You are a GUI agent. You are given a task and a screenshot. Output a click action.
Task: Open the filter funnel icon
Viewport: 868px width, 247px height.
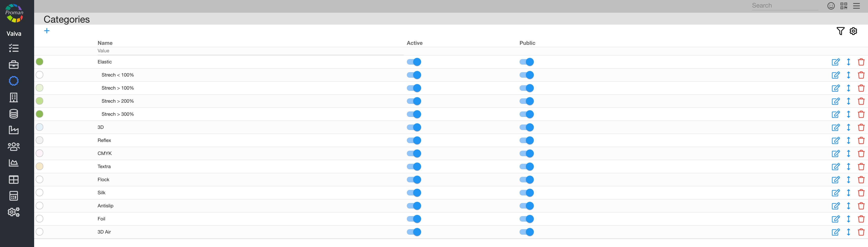[x=840, y=31]
